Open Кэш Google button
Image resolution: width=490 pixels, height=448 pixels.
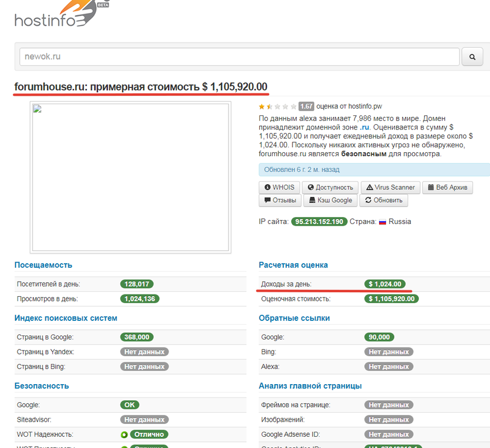pyautogui.click(x=330, y=200)
